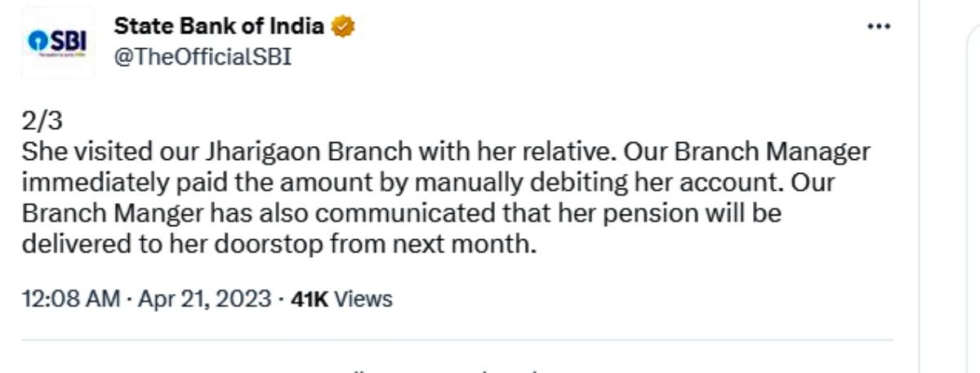Click the SBI profile avatar logo
The width and height of the screenshot is (980, 373).
click(x=58, y=42)
